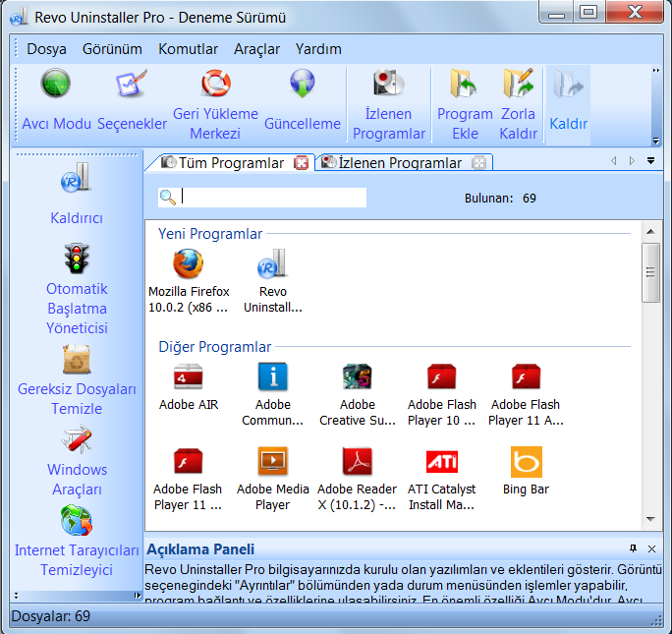The height and width of the screenshot is (634, 672).
Task: Click the search magnifier icon
Action: [x=168, y=198]
